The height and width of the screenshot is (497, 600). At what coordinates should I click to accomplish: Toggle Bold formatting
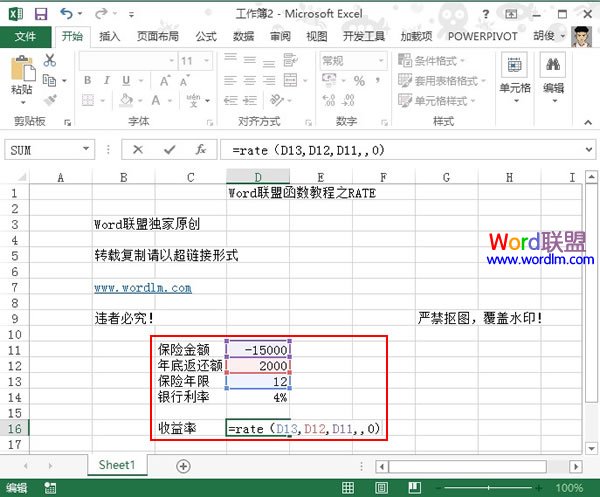[x=88, y=80]
